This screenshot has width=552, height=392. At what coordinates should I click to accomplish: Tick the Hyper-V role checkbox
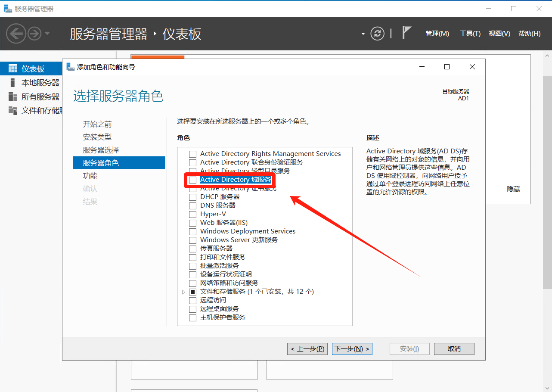[193, 214]
